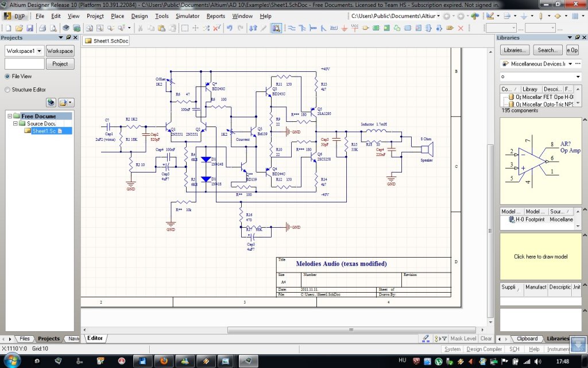Place VCC power port
Screen dimensions: 588x368
tap(355, 28)
